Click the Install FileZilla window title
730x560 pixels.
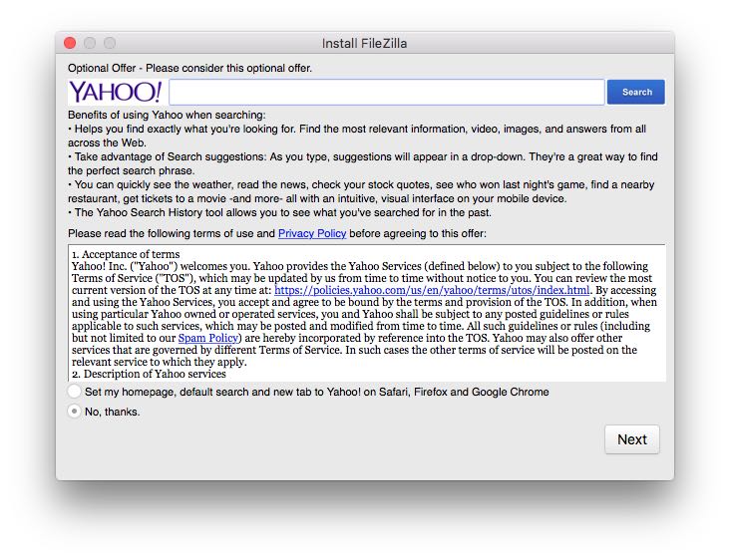[x=365, y=43]
